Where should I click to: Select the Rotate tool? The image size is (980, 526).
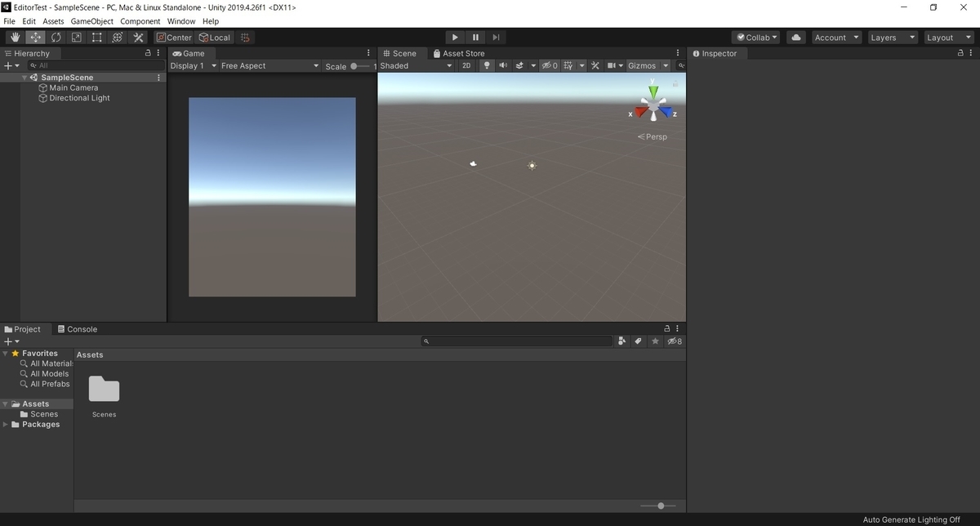[x=56, y=38]
